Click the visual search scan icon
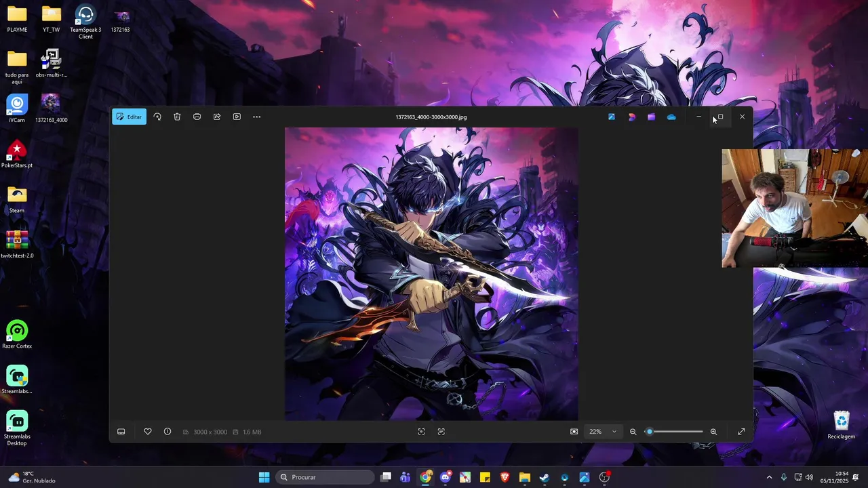Screen dimensions: 868x488 tap(421, 432)
